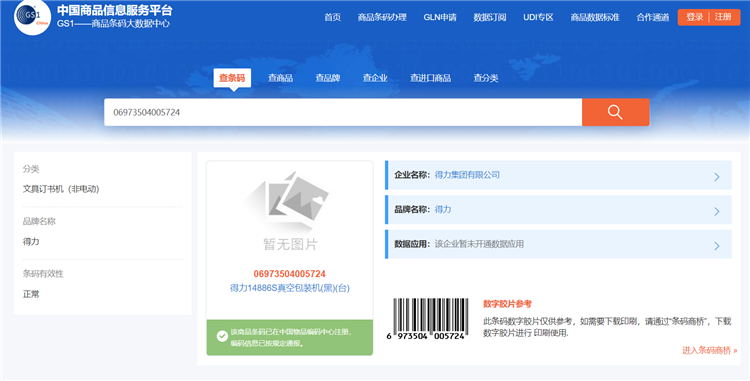Screen dimensions: 750x381
Task: Open the brand link 得力 in 品牌名称 row
Action: [x=443, y=209]
